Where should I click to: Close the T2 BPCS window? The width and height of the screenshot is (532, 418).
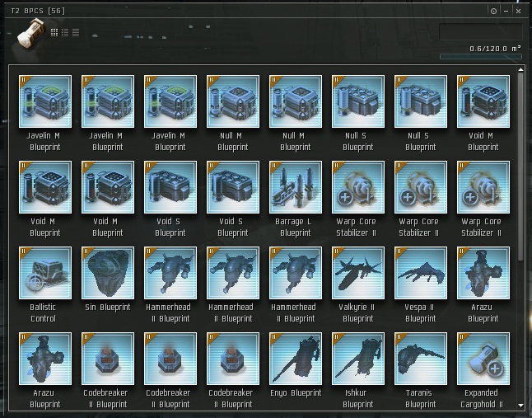coord(519,12)
